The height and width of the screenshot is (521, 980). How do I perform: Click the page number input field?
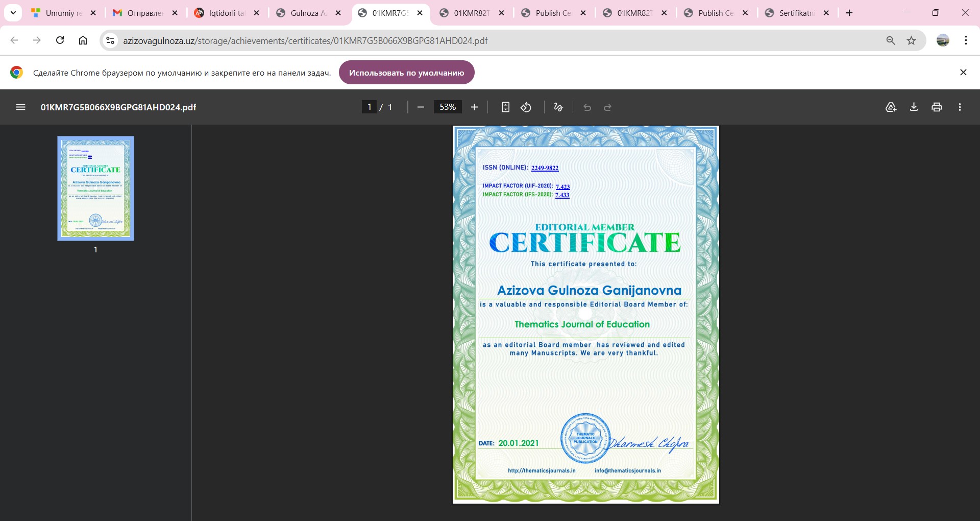[x=369, y=107]
